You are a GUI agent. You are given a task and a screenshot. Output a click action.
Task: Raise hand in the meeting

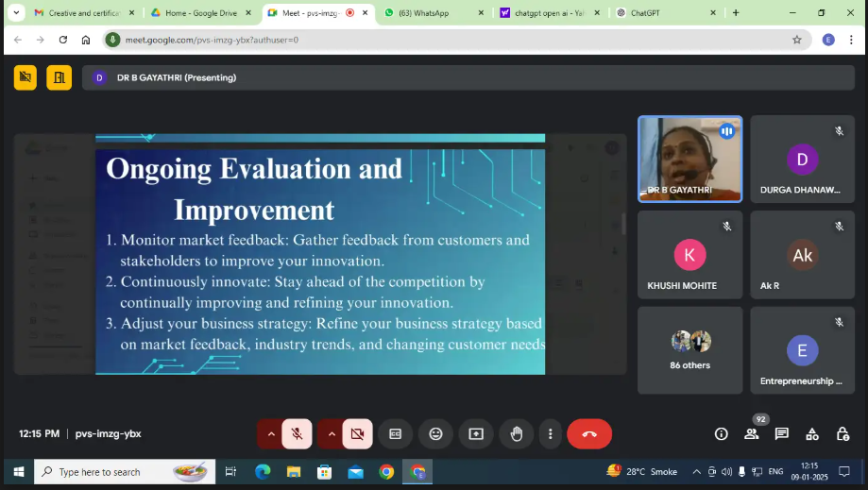click(x=517, y=433)
